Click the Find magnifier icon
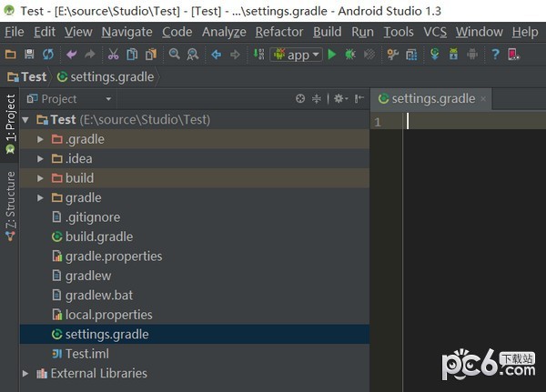Screen dimensions: 546x392 (174, 54)
